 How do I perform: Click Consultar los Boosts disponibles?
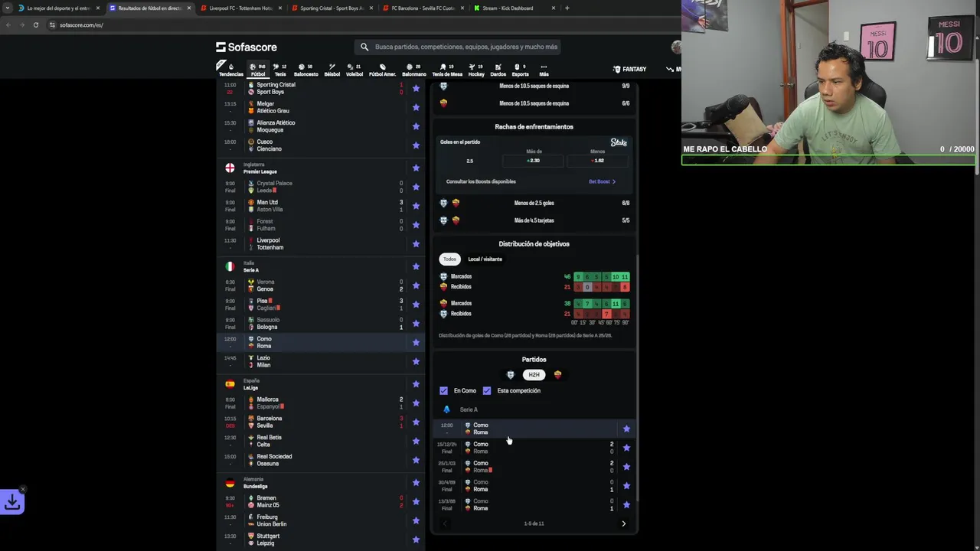click(481, 181)
